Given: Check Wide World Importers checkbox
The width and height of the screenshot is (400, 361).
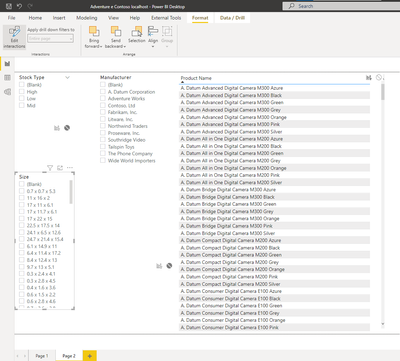Looking at the screenshot, I should click(x=103, y=160).
